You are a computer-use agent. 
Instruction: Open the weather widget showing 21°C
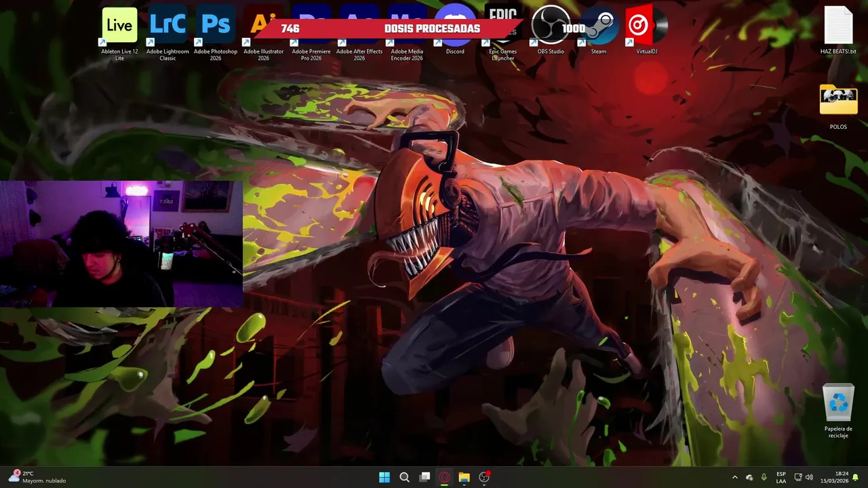pos(37,477)
